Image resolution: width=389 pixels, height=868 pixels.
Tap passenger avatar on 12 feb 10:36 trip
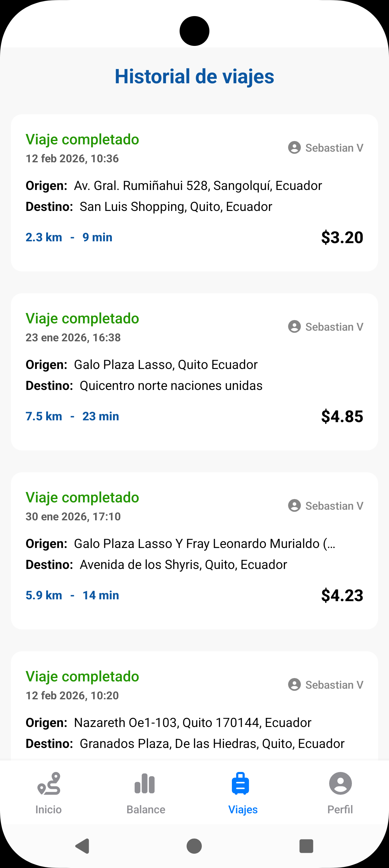pyautogui.click(x=294, y=148)
